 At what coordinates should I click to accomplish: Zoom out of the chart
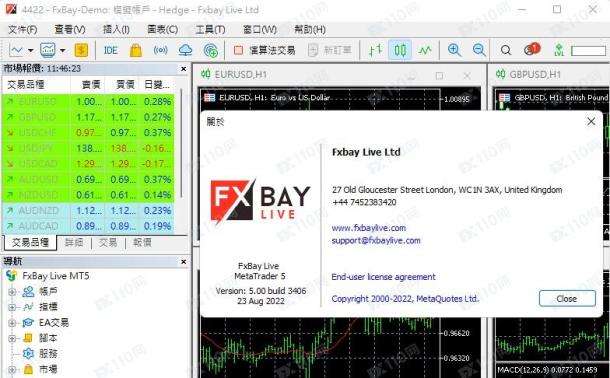pos(479,50)
